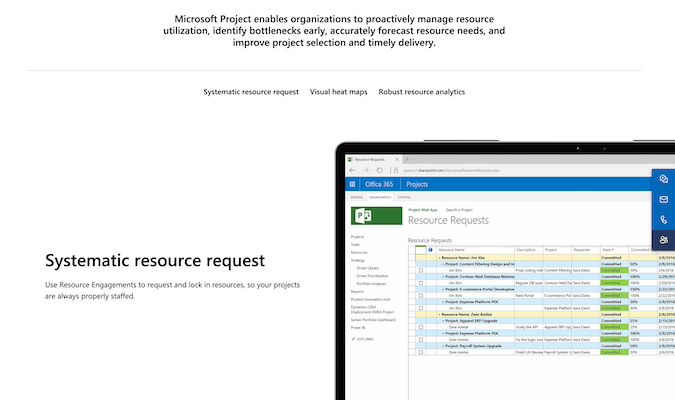This screenshot has height=400, width=675.
Task: Tick checkbox for 'Study the API' row
Action: click(x=421, y=327)
